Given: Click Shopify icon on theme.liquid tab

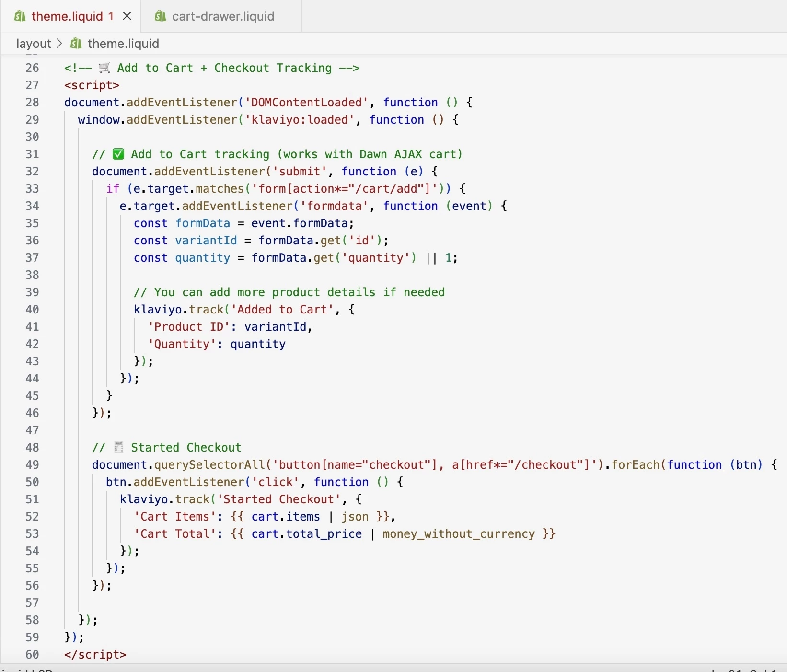Looking at the screenshot, I should (x=20, y=16).
